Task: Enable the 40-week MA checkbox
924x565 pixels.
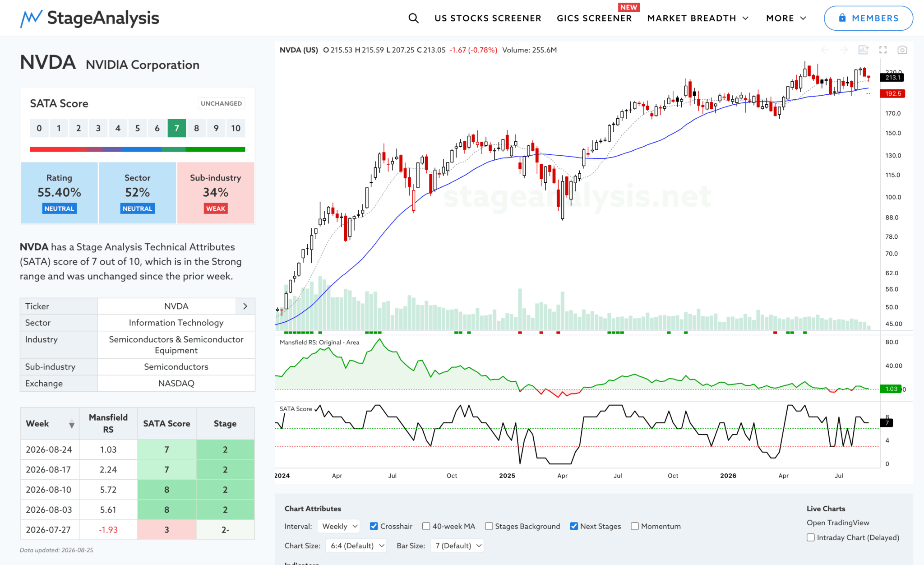Action: (426, 526)
